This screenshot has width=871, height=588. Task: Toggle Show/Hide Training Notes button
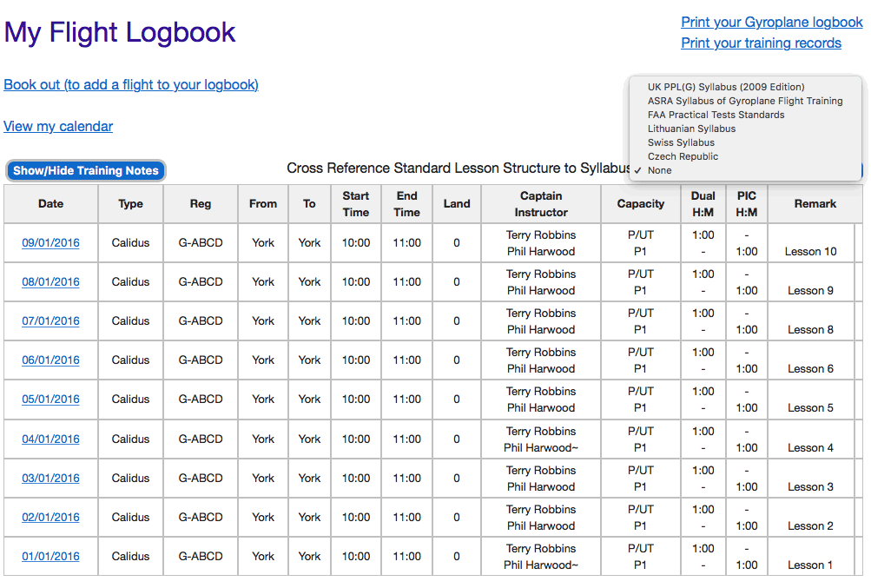click(x=85, y=170)
